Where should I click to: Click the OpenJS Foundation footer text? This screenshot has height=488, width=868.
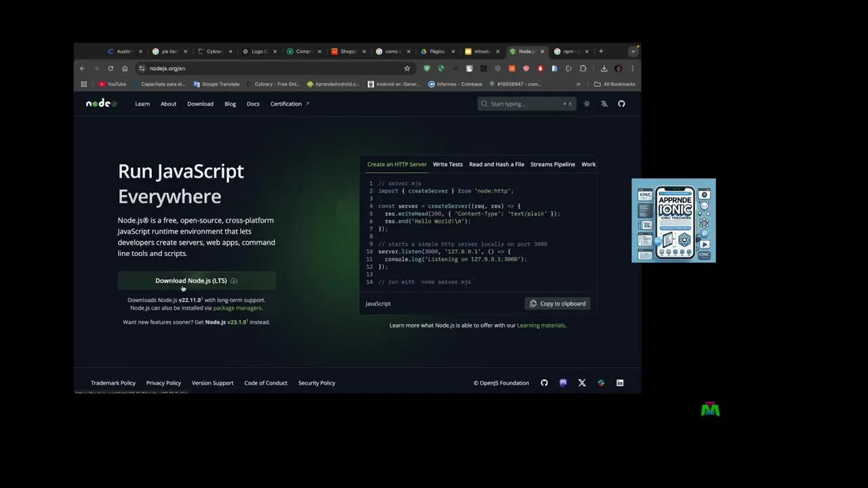tap(501, 383)
